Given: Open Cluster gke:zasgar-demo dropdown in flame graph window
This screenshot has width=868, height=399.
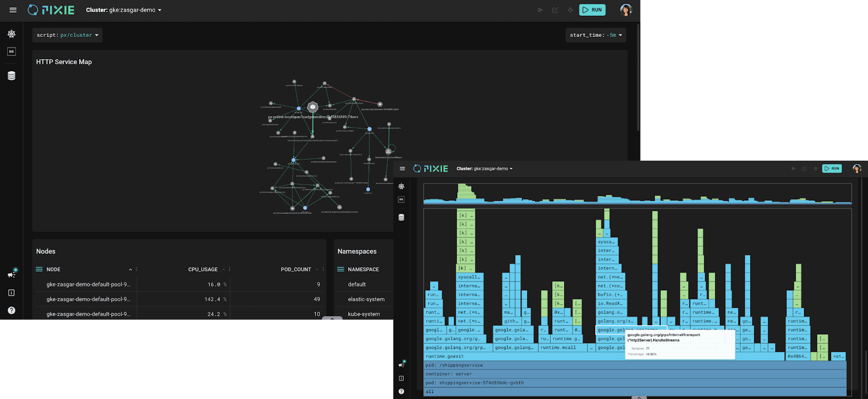Looking at the screenshot, I should pyautogui.click(x=484, y=168).
